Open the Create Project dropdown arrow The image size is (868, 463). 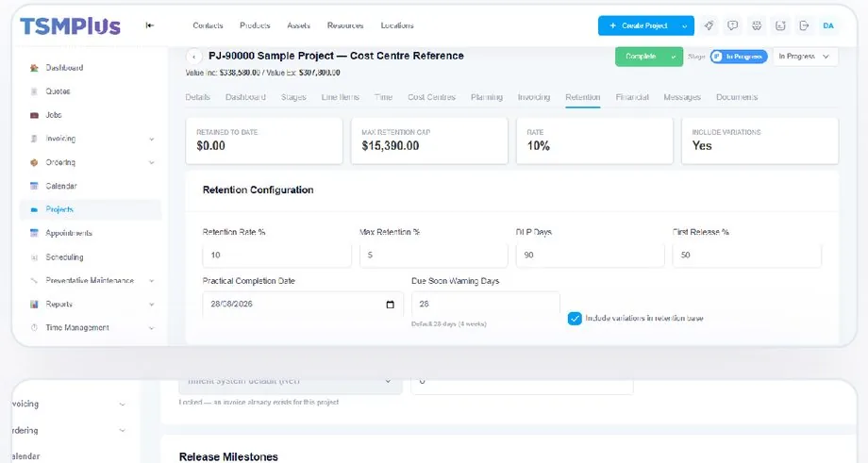pyautogui.click(x=685, y=26)
